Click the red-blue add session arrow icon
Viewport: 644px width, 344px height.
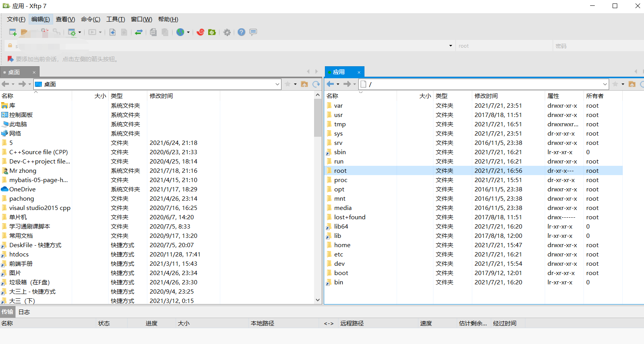(10, 59)
